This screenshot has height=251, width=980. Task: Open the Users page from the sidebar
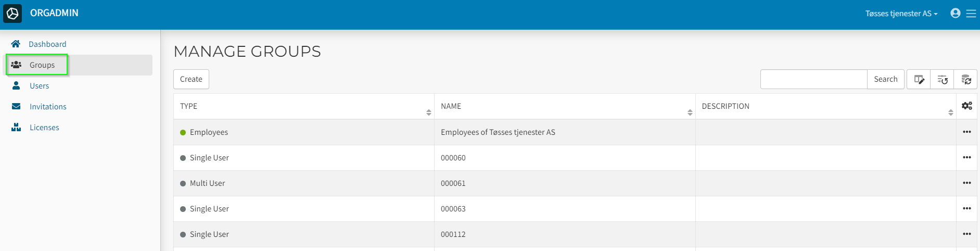[x=39, y=86]
